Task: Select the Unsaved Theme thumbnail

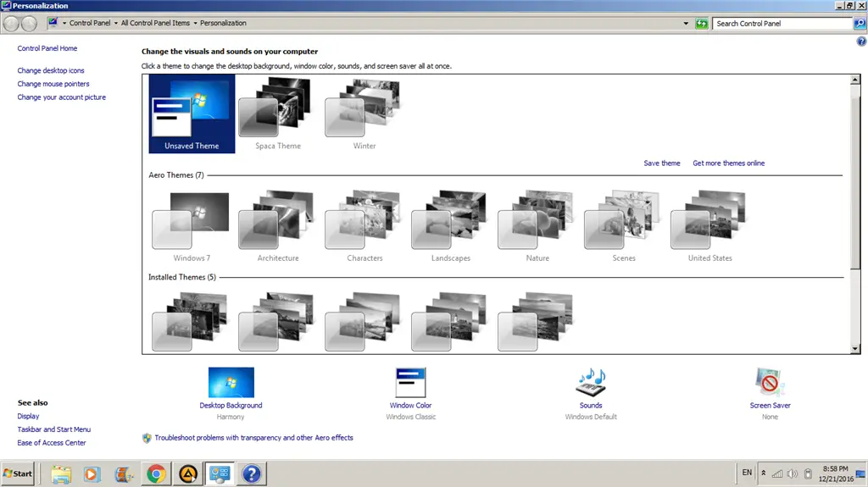Action: coord(192,114)
